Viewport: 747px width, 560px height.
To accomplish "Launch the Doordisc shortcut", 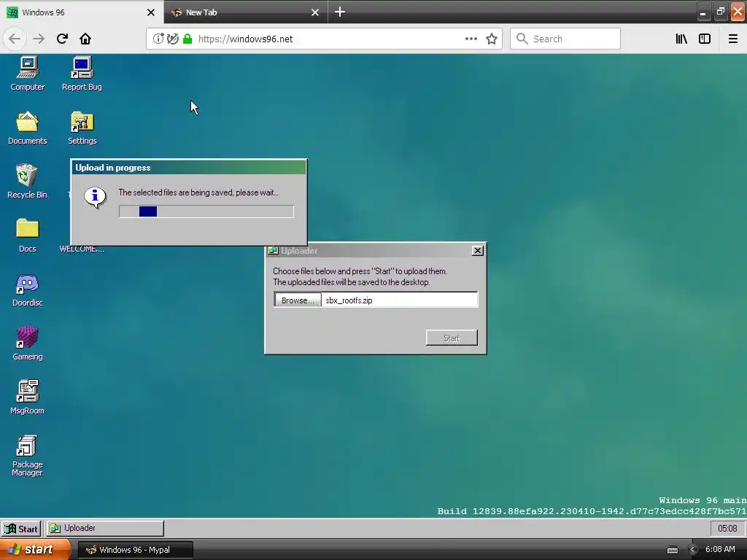I will [x=27, y=289].
